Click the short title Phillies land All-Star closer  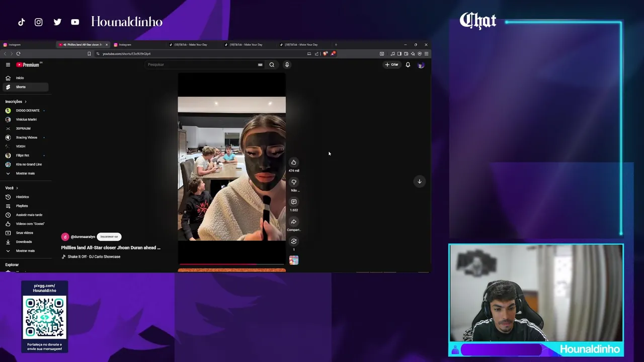pos(111,248)
